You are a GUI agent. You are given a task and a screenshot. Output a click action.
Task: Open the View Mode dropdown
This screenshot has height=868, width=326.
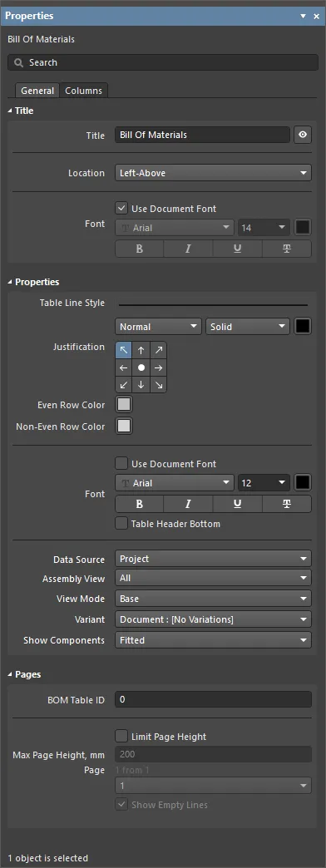213,599
